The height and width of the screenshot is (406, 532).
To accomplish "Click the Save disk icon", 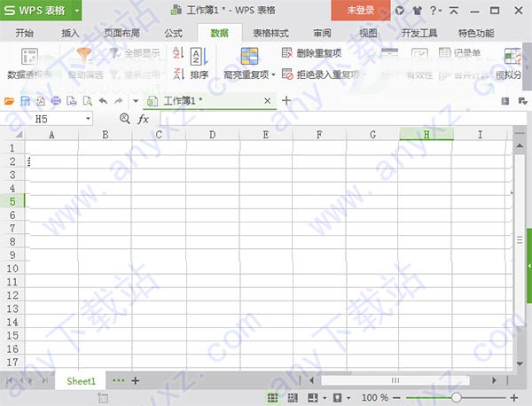I will 25,101.
